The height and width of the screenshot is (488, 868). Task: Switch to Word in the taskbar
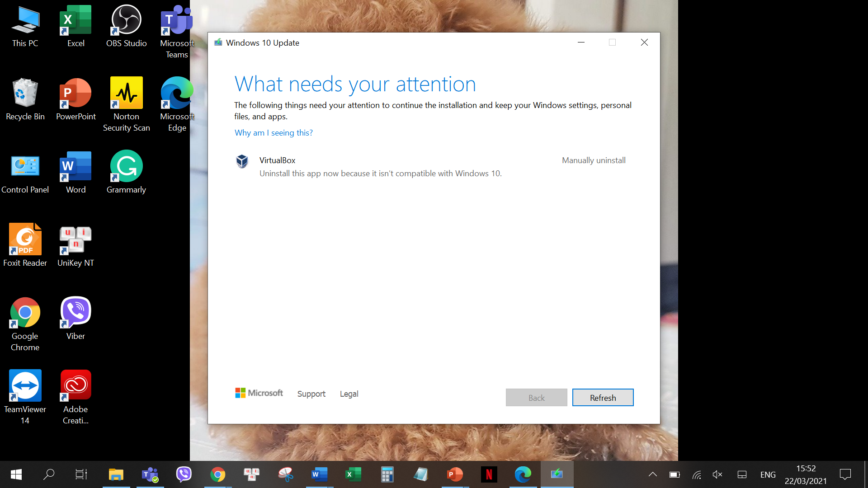[x=320, y=474]
